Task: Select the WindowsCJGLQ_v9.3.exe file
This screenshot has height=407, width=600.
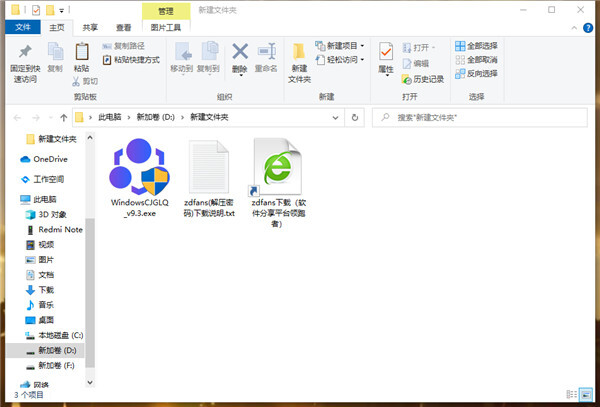Action: 140,178
